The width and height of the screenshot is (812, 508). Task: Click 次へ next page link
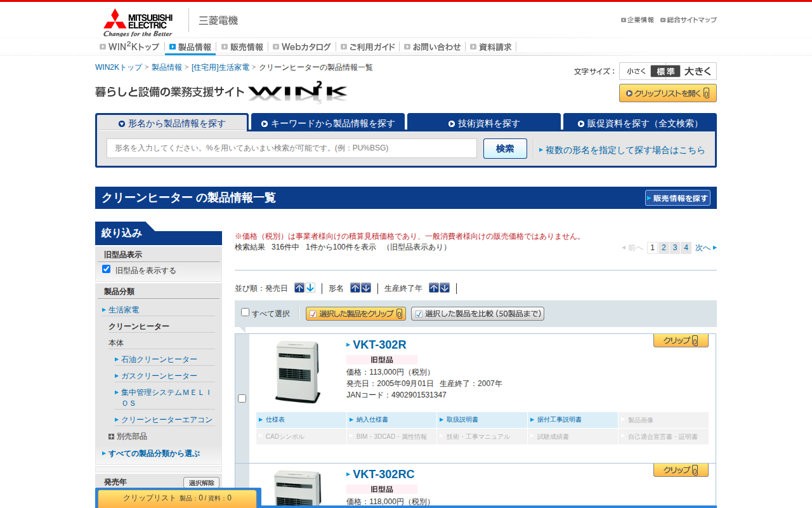[706, 248]
